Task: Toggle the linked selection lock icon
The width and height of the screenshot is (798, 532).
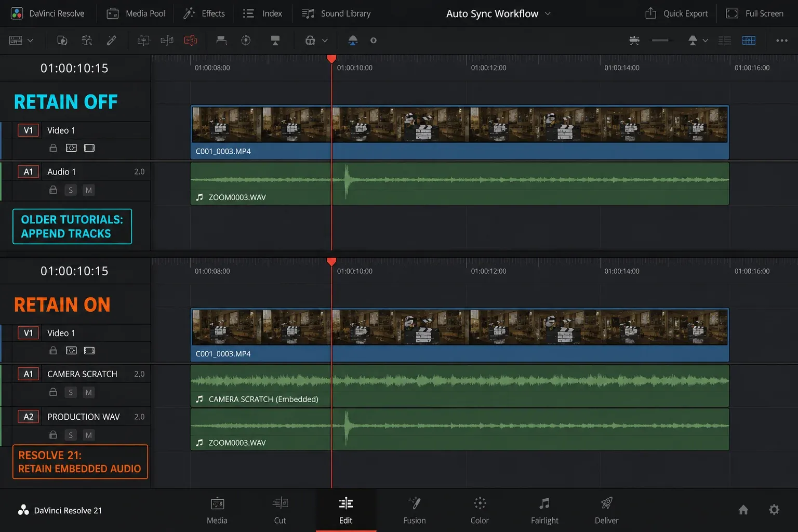Action: click(x=310, y=41)
